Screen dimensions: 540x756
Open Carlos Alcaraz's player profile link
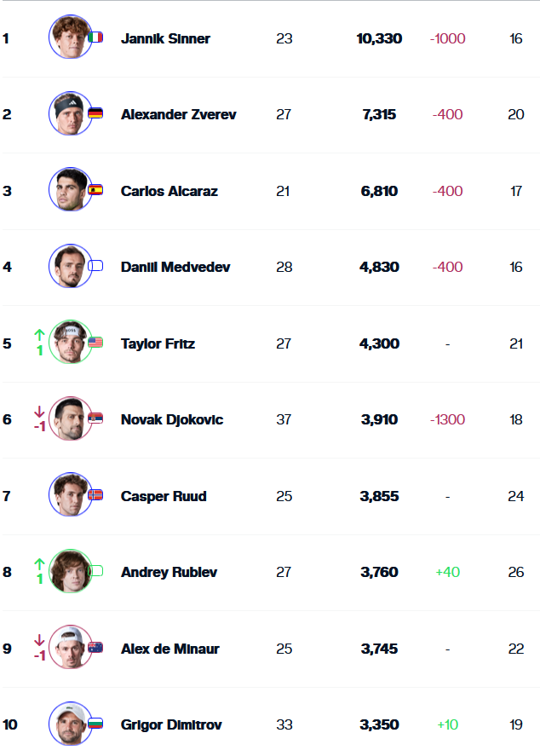tap(169, 191)
